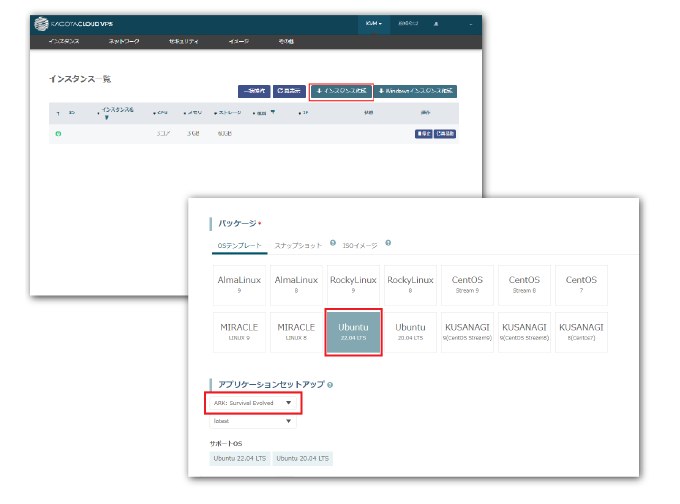Open the latest version dropdown
The height and width of the screenshot is (504, 680).
pos(252,422)
